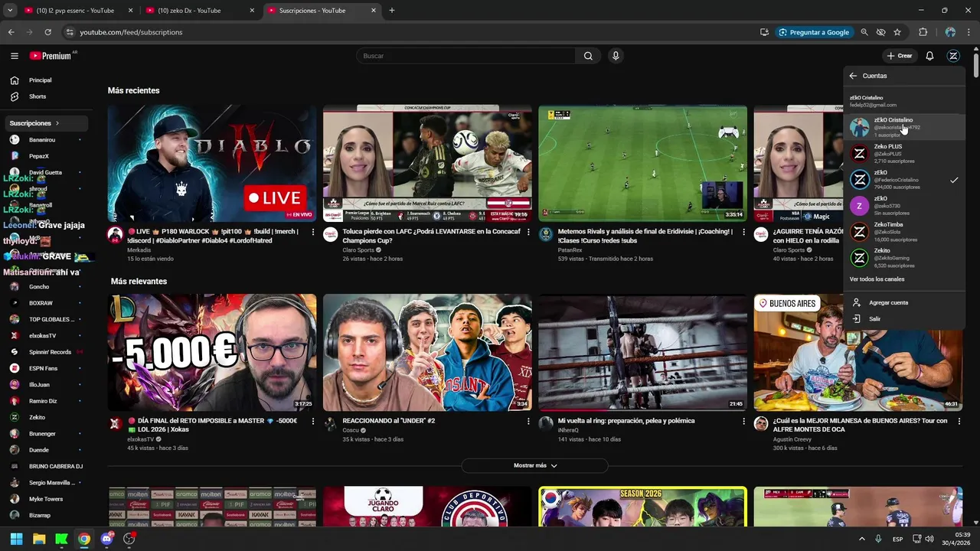Screen dimensions: 980x551
Task: Open IlloJuan subscription channel
Action: (44, 385)
